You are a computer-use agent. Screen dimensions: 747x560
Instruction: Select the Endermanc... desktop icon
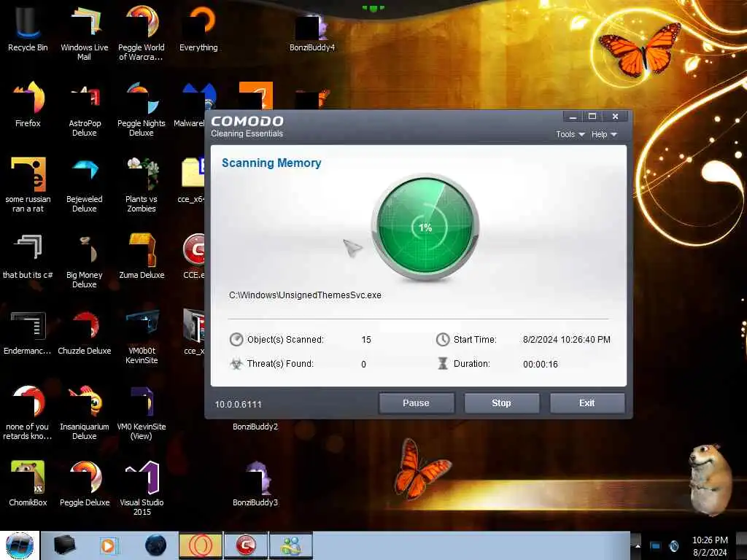tap(28, 332)
